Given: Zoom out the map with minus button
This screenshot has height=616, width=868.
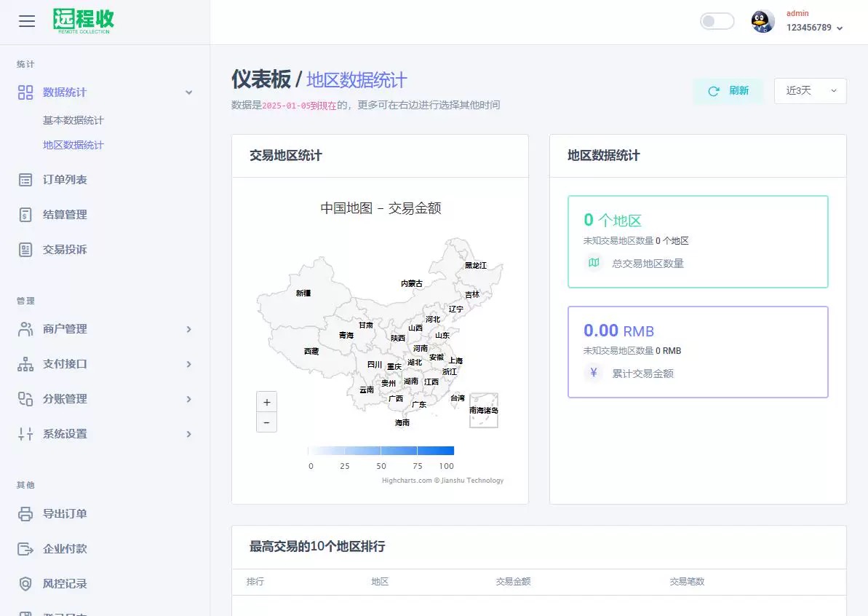Looking at the screenshot, I should 266,422.
